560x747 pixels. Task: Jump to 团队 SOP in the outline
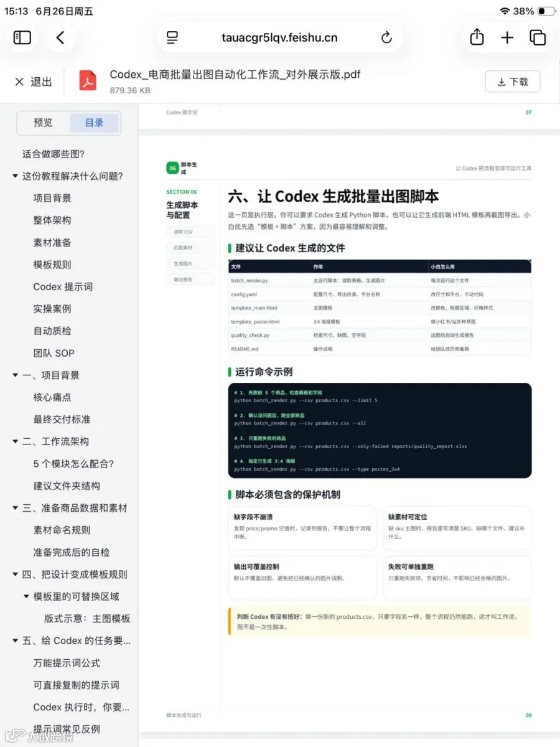pyautogui.click(x=54, y=353)
